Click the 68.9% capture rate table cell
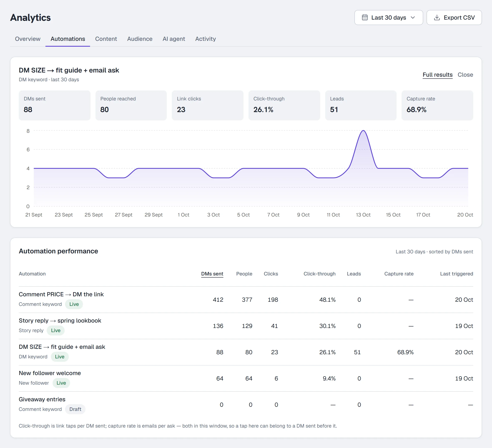The width and height of the screenshot is (492, 448). pos(405,352)
